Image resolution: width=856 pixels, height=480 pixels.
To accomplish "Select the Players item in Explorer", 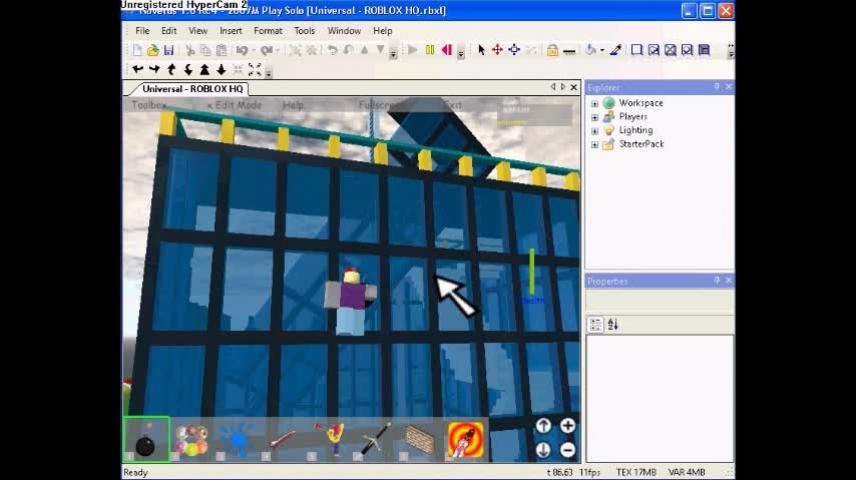I will (x=633, y=116).
